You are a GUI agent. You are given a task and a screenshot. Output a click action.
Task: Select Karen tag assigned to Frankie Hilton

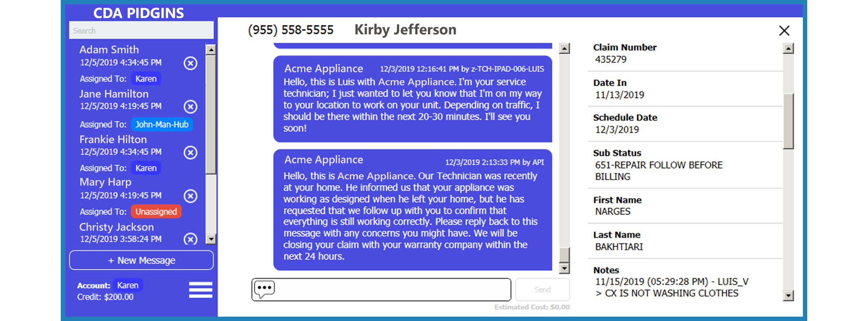(146, 168)
